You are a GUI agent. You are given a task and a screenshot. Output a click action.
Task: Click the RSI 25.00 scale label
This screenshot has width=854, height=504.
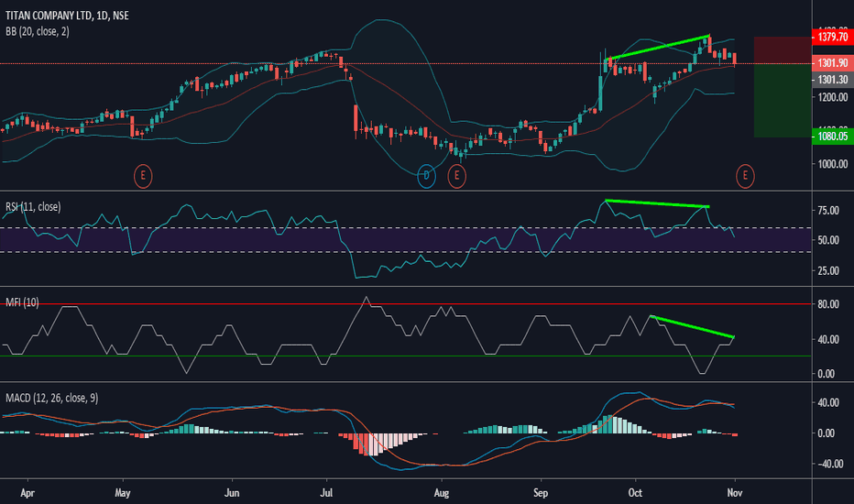827,271
